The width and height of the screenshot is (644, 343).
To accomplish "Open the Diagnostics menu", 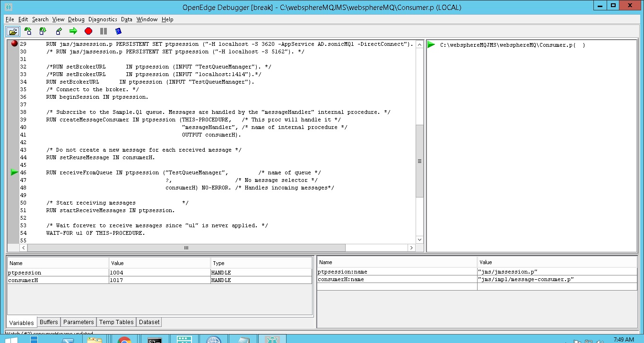I will pyautogui.click(x=103, y=19).
